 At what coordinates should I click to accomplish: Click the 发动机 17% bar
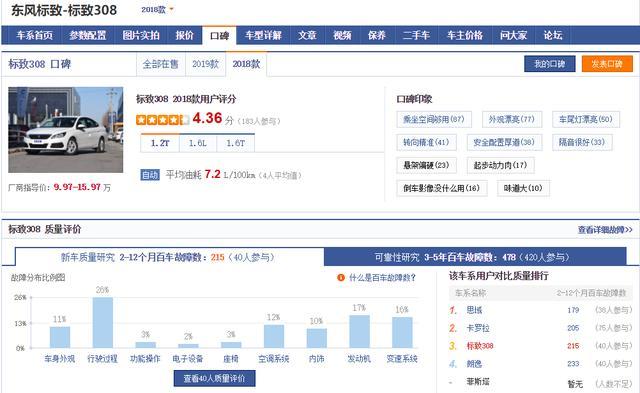[x=359, y=331]
